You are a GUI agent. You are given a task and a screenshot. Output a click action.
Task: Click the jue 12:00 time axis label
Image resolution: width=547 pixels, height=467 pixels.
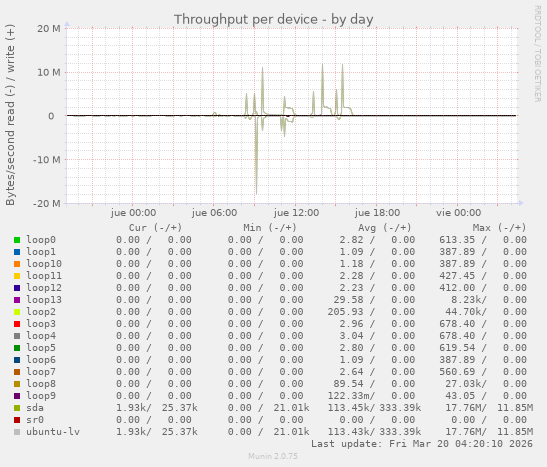click(296, 213)
